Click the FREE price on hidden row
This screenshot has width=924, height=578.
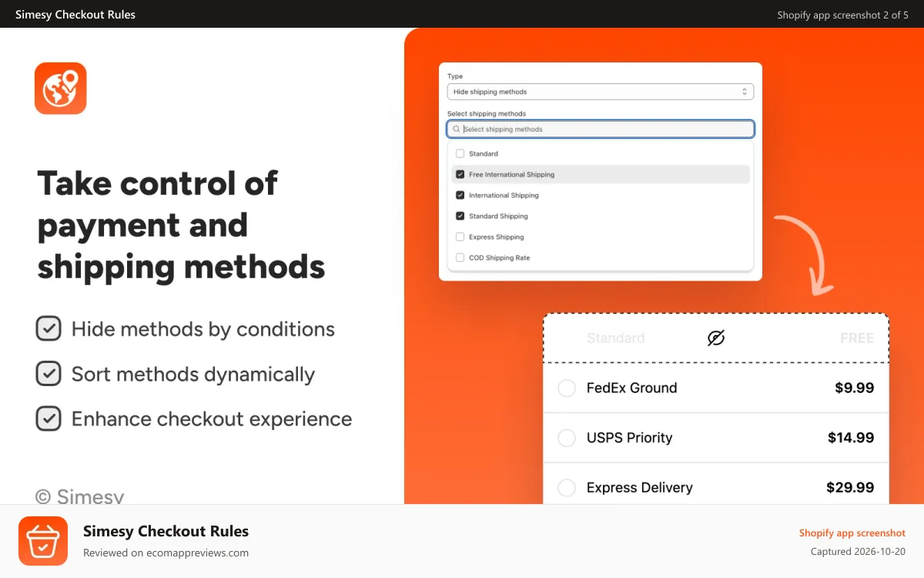857,338
